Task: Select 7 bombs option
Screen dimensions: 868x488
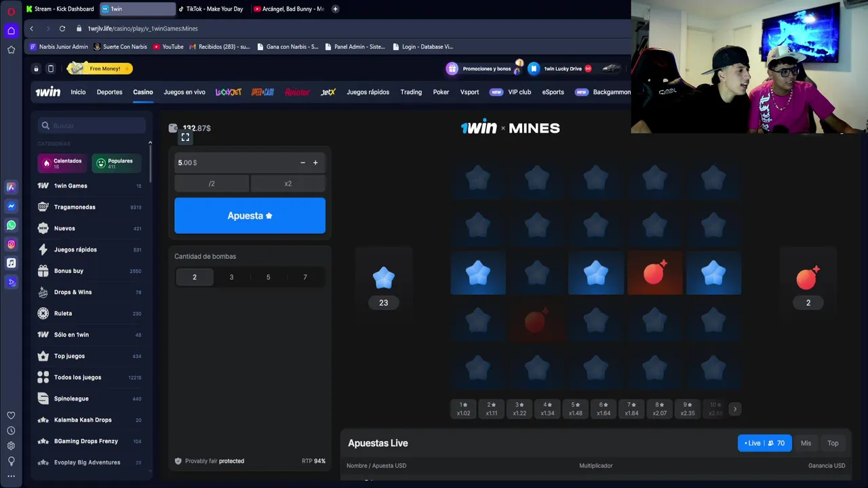Action: tap(305, 277)
